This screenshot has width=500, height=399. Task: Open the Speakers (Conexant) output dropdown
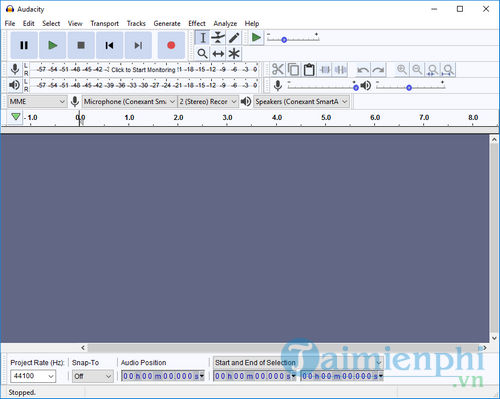click(302, 101)
